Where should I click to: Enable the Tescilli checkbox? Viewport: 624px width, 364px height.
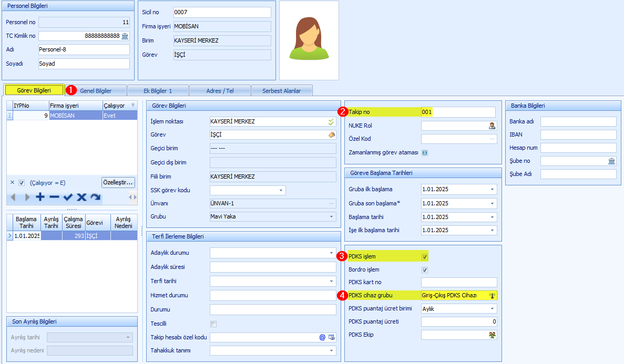(x=213, y=324)
